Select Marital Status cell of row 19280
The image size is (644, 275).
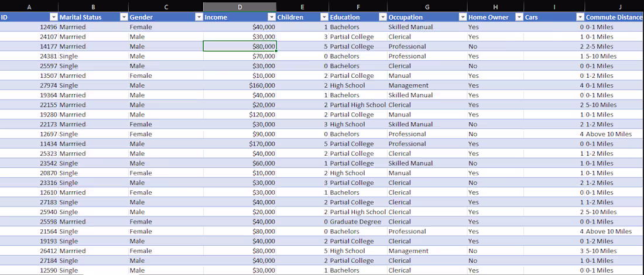pos(93,115)
